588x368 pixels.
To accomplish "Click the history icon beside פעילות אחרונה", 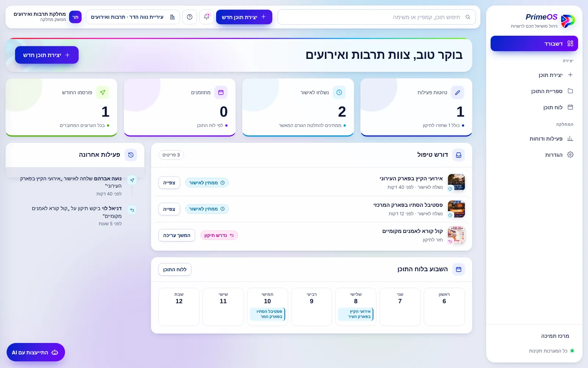I will click(x=131, y=155).
